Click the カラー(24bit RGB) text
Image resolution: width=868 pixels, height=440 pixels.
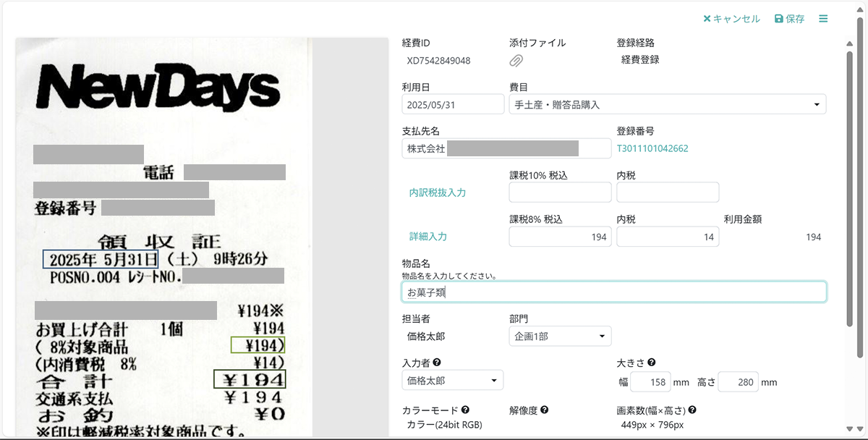[445, 425]
